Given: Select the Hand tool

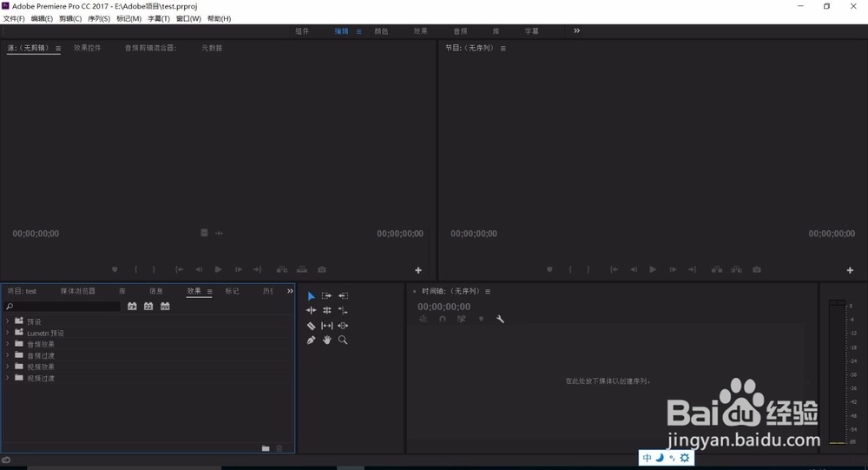Looking at the screenshot, I should (x=327, y=341).
